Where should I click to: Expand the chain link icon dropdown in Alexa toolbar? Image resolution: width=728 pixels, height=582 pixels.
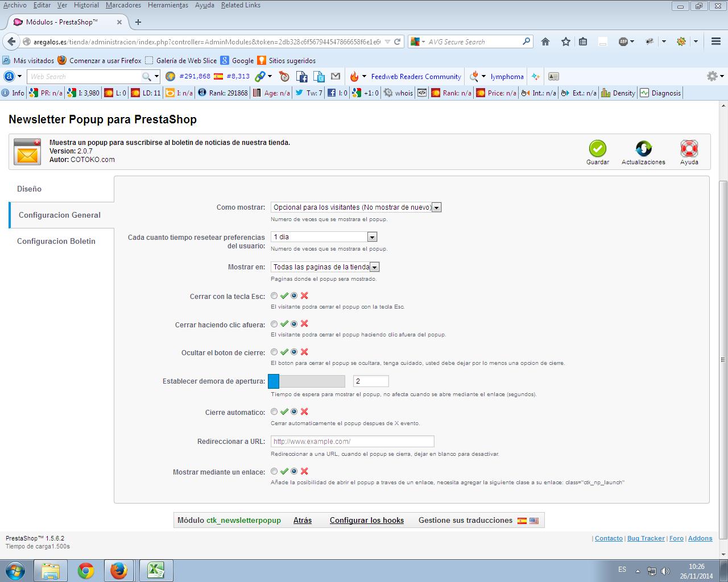[x=270, y=76]
